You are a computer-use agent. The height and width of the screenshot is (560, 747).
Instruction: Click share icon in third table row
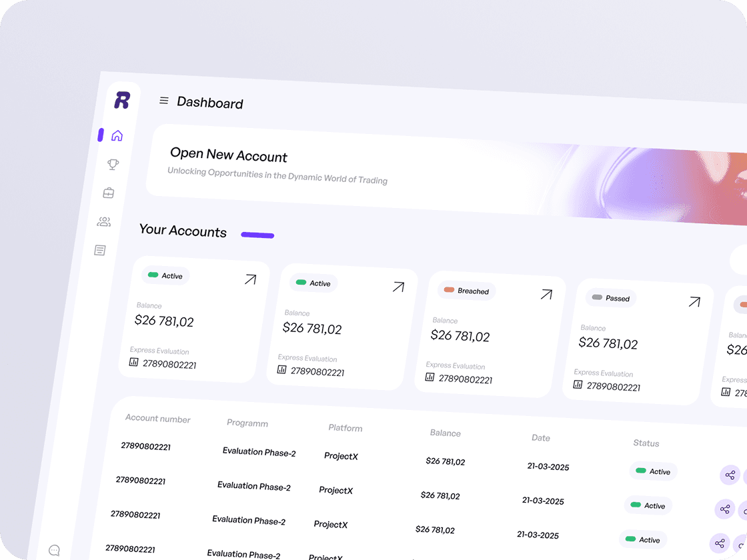(x=720, y=543)
